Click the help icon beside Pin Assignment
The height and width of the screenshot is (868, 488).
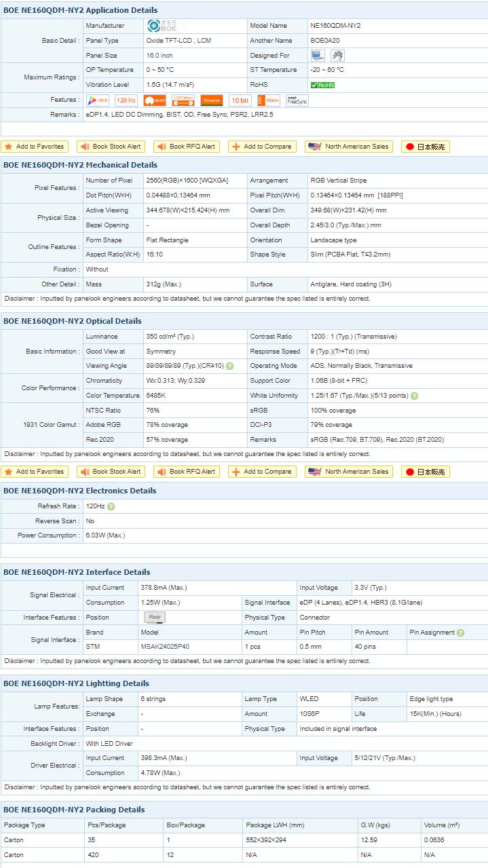(461, 633)
